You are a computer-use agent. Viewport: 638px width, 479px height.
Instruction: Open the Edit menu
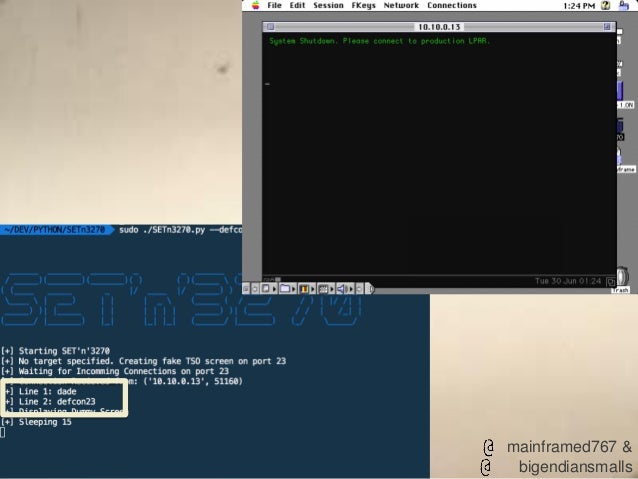(297, 5)
